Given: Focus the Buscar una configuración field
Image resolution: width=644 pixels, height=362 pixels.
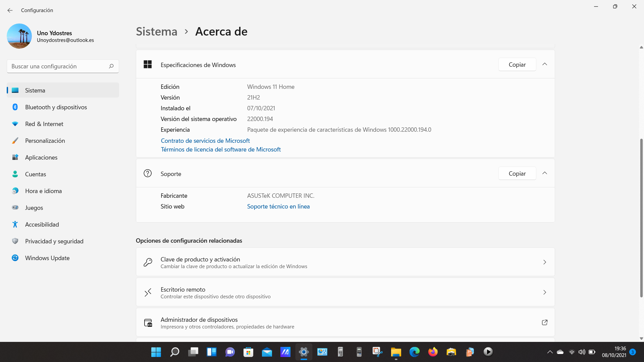Looking at the screenshot, I should (57, 66).
